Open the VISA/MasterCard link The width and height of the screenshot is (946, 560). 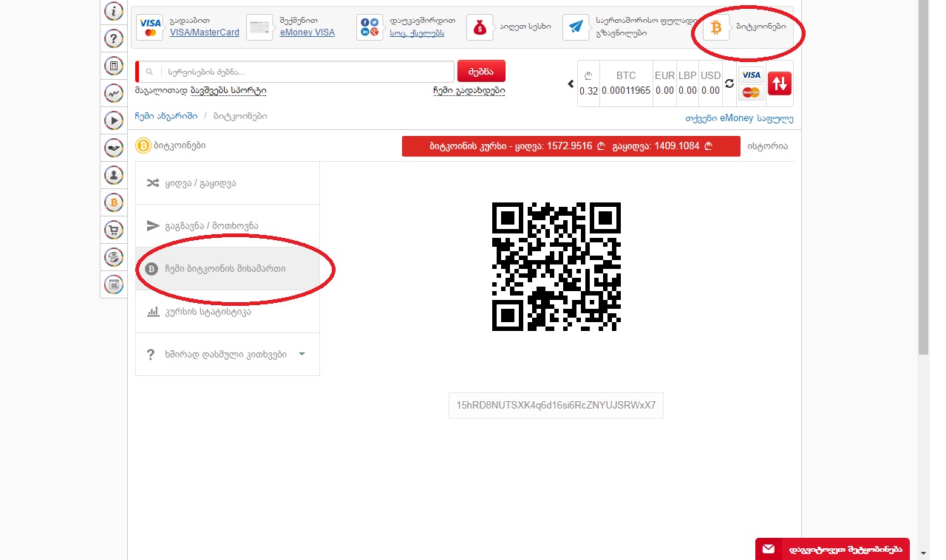pyautogui.click(x=205, y=33)
